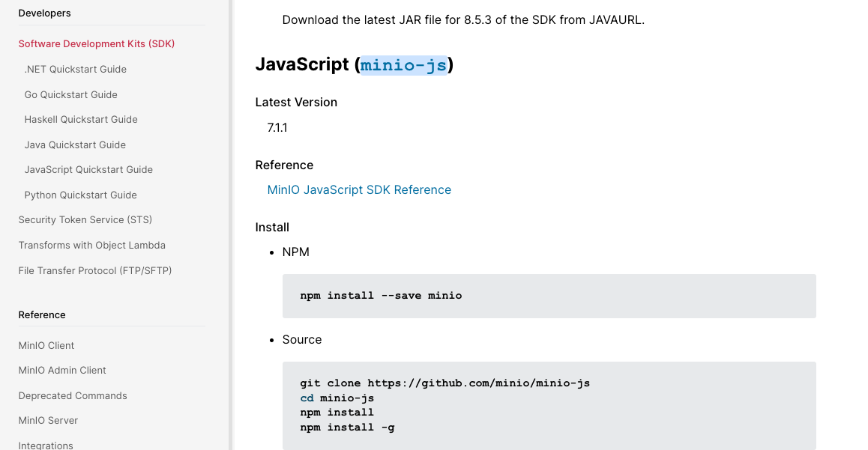Open MinIO Admin Client reference page
This screenshot has height=450, width=868.
coord(62,371)
